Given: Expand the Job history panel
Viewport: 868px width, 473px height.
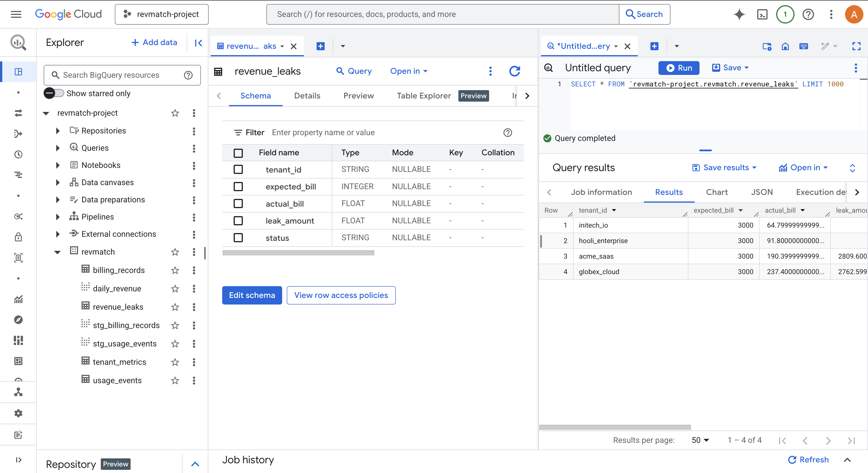Looking at the screenshot, I should pyautogui.click(x=847, y=460).
